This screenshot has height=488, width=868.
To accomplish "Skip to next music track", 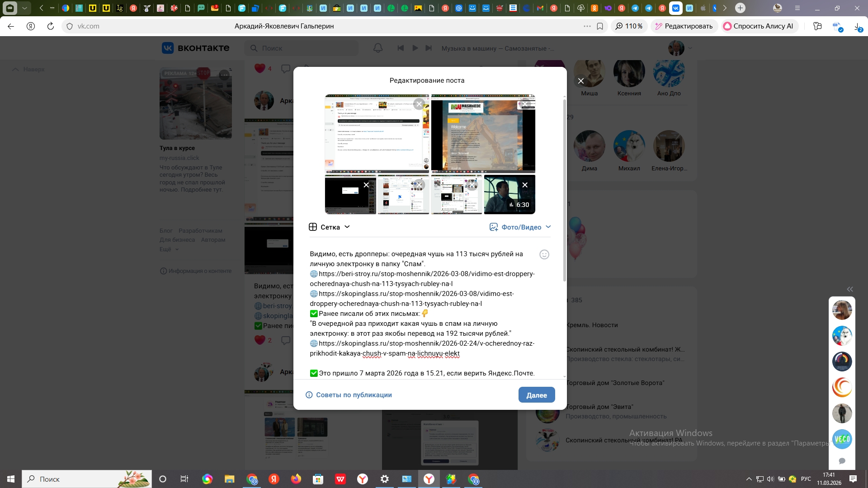I will point(429,48).
